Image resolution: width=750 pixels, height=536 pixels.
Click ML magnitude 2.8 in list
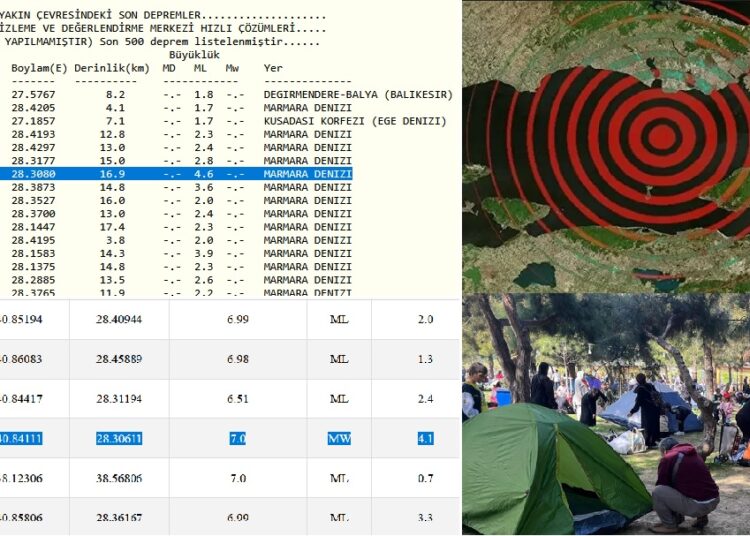point(203,161)
